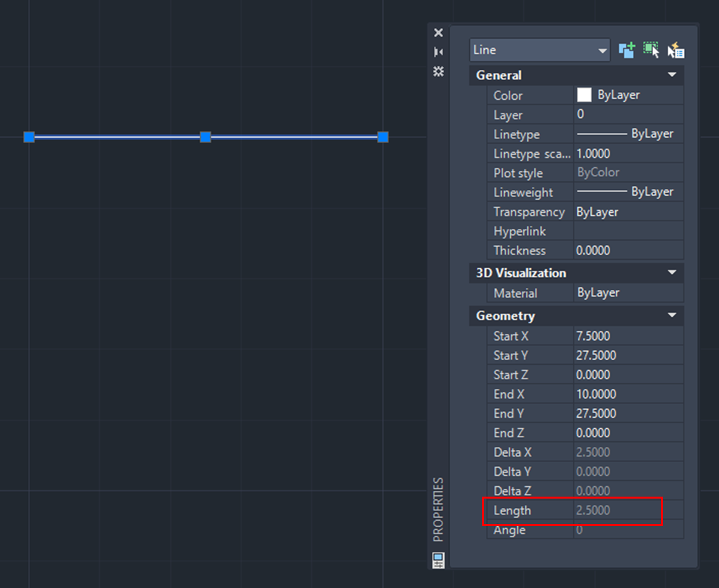The height and width of the screenshot is (588, 719).
Task: Select the Hyperlink property label
Action: (x=519, y=231)
